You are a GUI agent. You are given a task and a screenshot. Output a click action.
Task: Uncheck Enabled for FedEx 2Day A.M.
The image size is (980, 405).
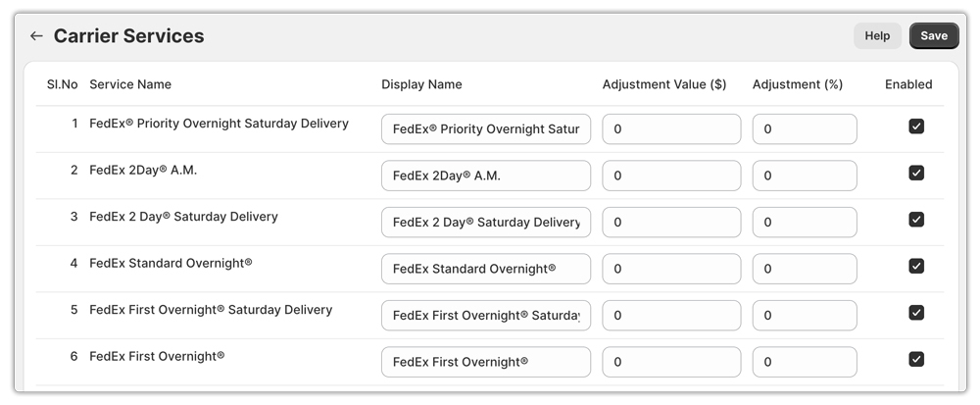[x=916, y=174]
